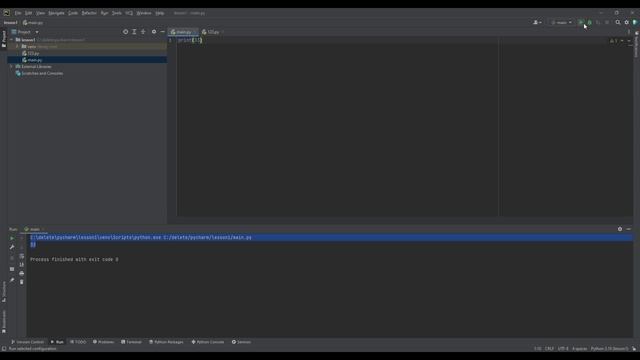Expand External Libraries node
Image resolution: width=640 pixels, height=360 pixels.
(x=11, y=67)
